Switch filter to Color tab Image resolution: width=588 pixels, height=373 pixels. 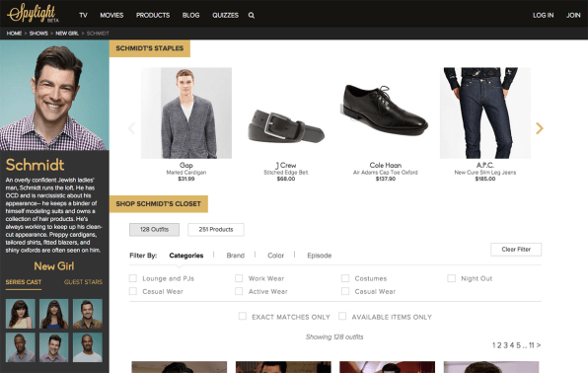pos(275,256)
